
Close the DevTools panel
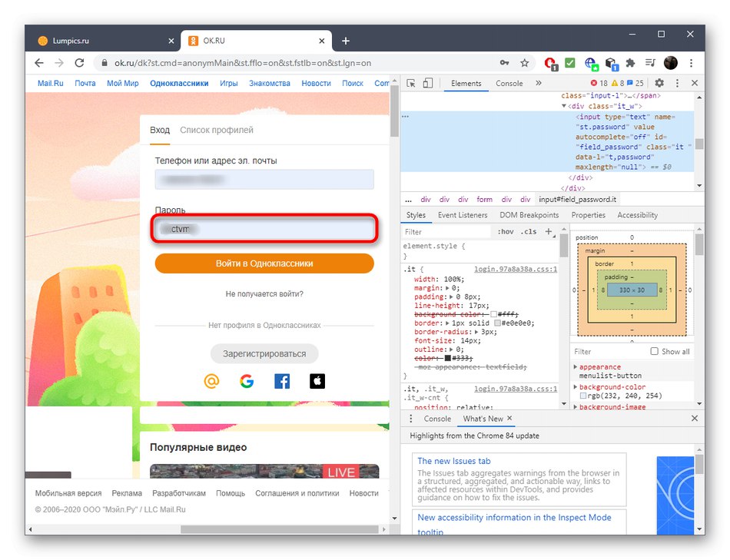(x=695, y=83)
